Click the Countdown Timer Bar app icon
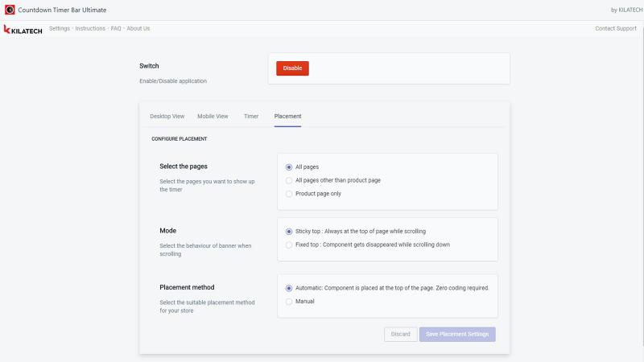644x362 pixels. pyautogui.click(x=10, y=10)
